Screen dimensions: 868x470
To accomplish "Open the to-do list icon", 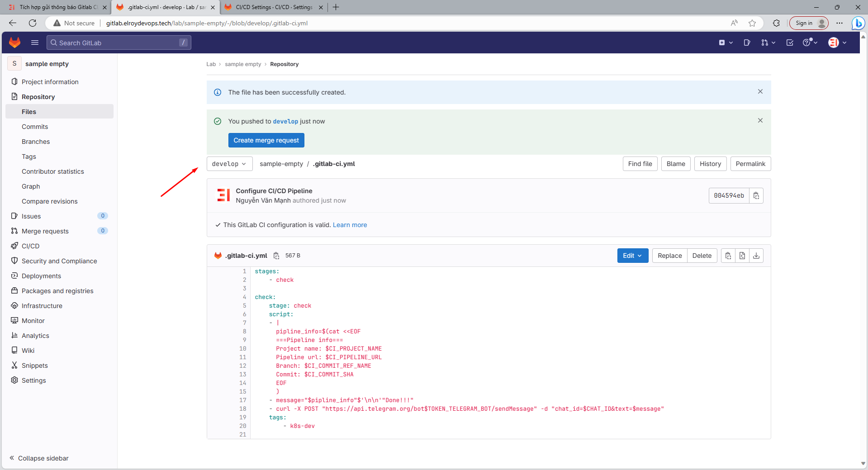I will [x=790, y=43].
